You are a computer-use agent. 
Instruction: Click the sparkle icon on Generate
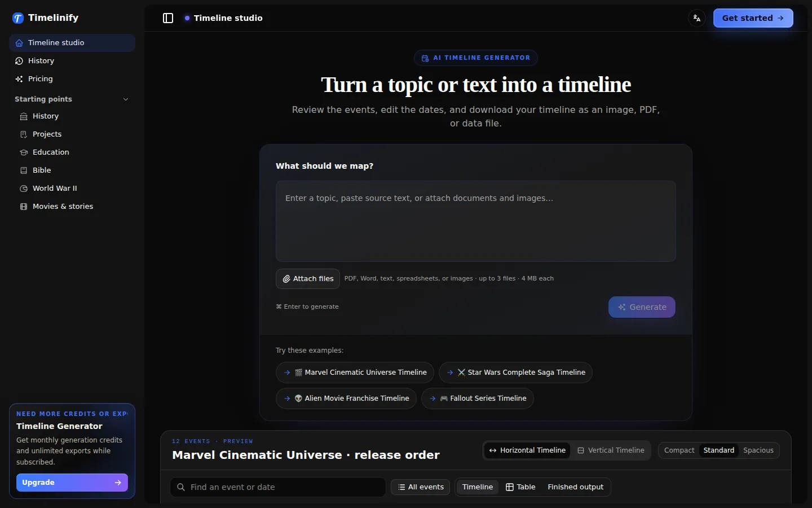click(622, 307)
